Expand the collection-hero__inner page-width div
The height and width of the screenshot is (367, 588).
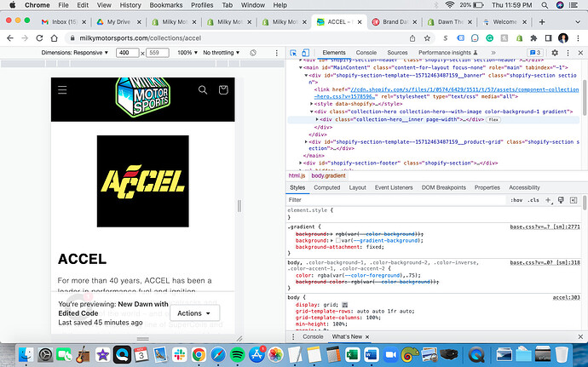317,119
